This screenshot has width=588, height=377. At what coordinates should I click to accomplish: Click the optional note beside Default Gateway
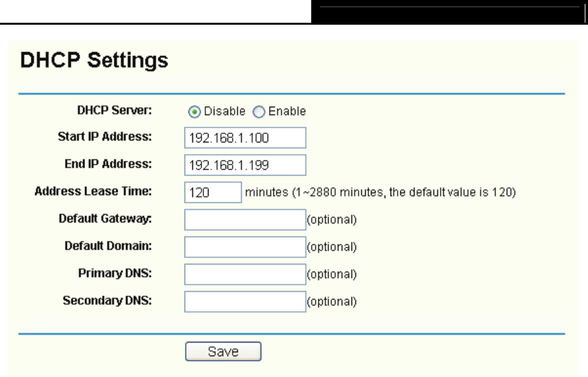(332, 220)
